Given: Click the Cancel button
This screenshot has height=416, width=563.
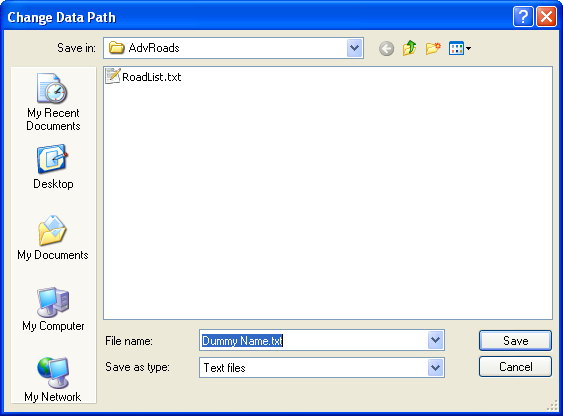Looking at the screenshot, I should click(x=515, y=366).
